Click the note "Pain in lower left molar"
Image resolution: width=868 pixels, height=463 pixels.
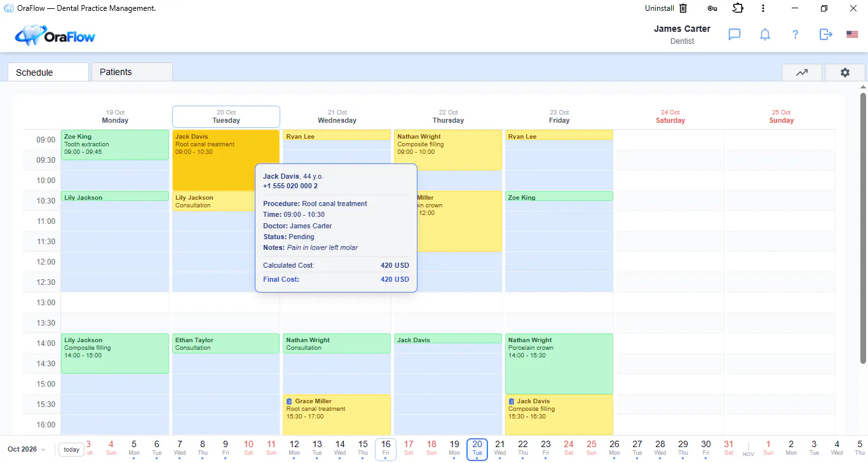(323, 247)
